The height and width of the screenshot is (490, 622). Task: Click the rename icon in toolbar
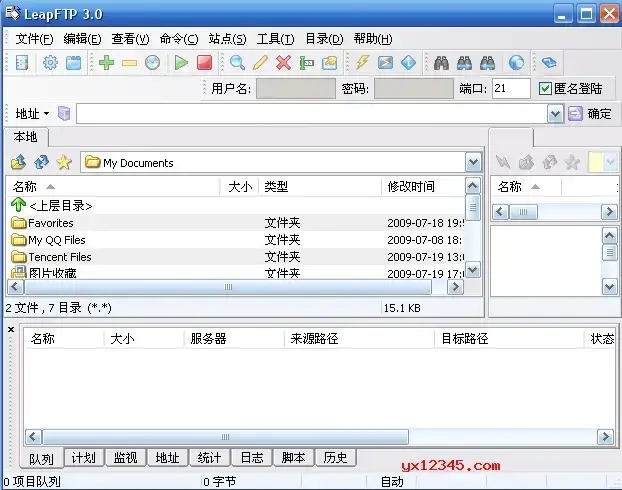(x=307, y=63)
